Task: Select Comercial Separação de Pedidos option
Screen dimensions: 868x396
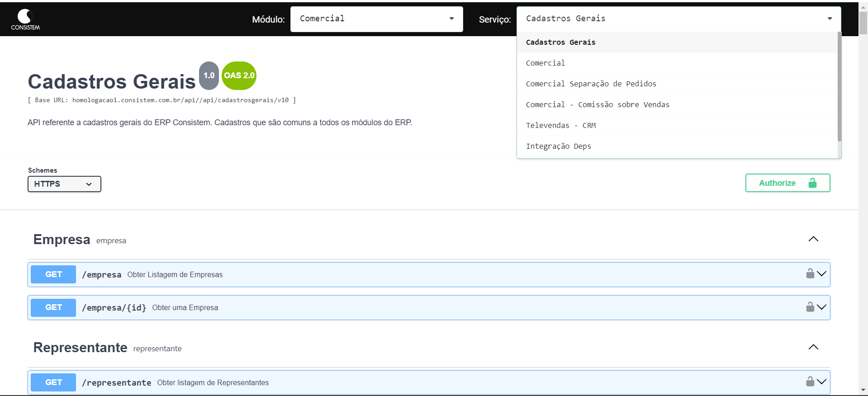Action: pos(591,84)
